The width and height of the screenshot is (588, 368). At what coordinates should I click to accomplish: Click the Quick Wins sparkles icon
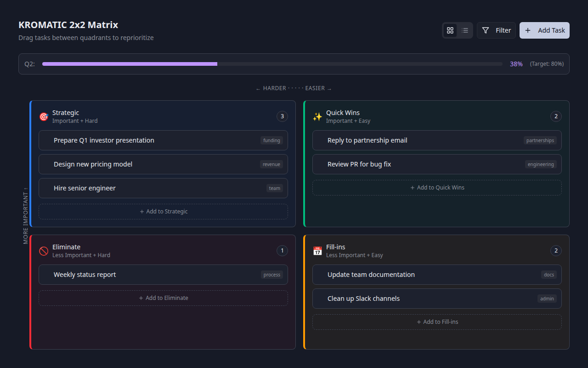pyautogui.click(x=317, y=116)
